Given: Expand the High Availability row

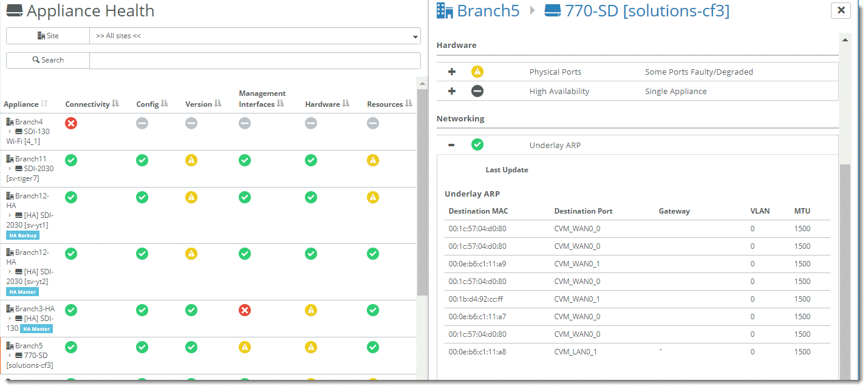Looking at the screenshot, I should click(x=452, y=91).
